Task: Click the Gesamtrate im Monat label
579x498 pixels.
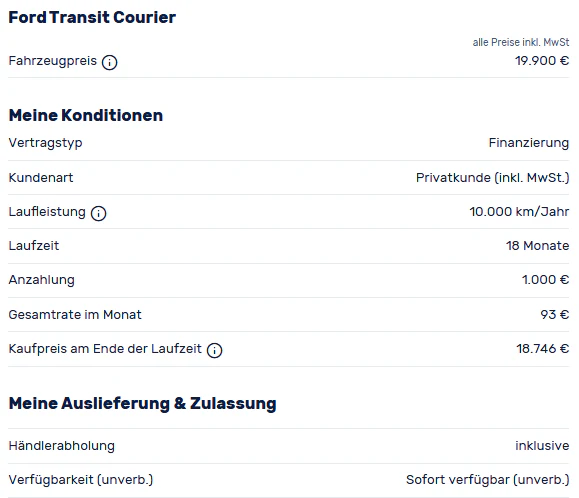Action: coord(75,315)
